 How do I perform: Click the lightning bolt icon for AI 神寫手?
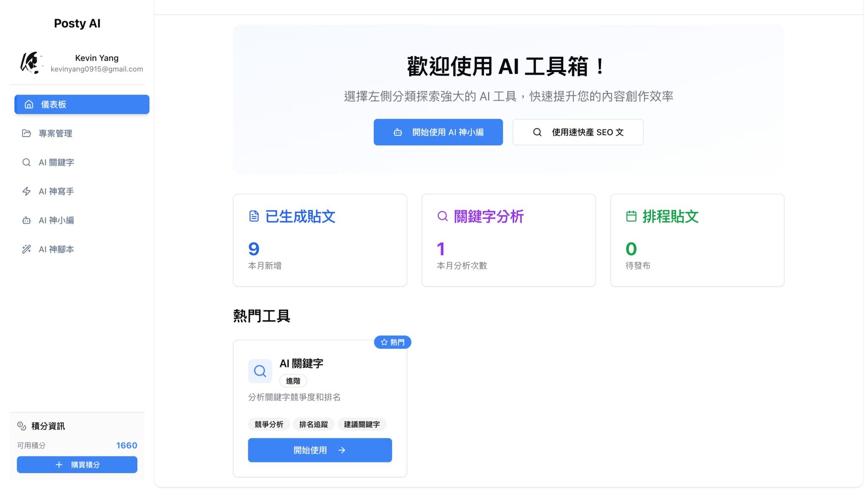point(26,191)
